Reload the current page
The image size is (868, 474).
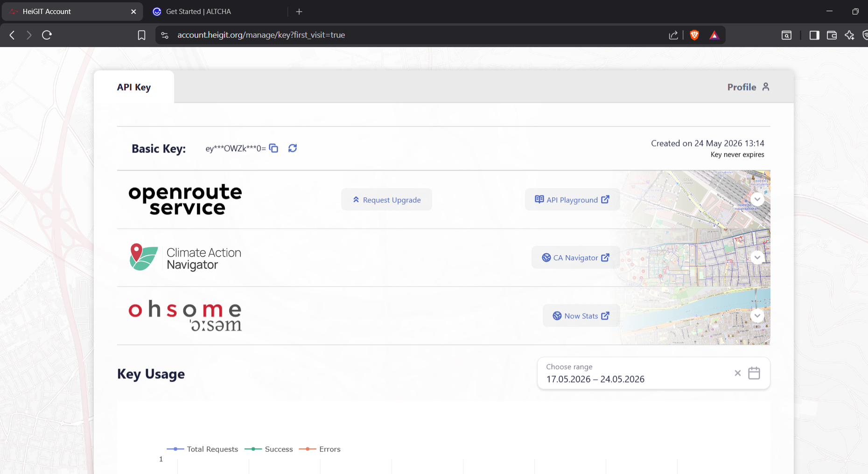pos(47,35)
